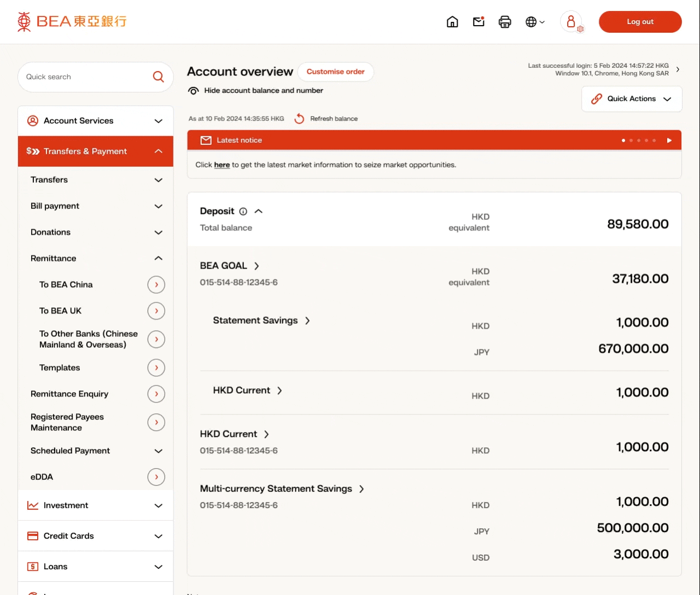Open To BEA UK arrow

[156, 311]
